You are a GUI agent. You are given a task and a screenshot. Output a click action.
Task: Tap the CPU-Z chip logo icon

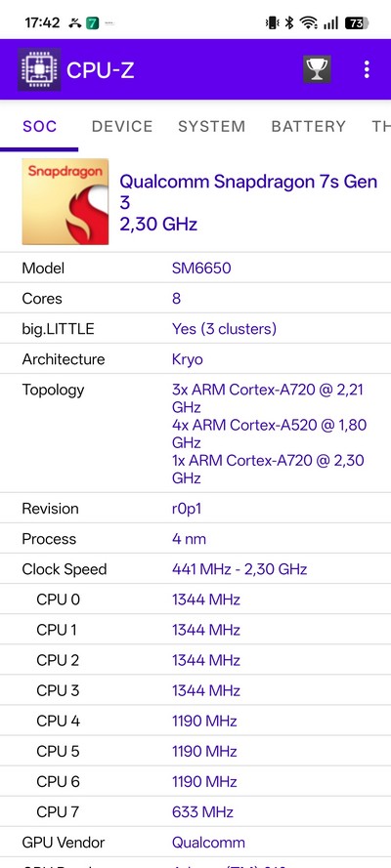click(39, 69)
